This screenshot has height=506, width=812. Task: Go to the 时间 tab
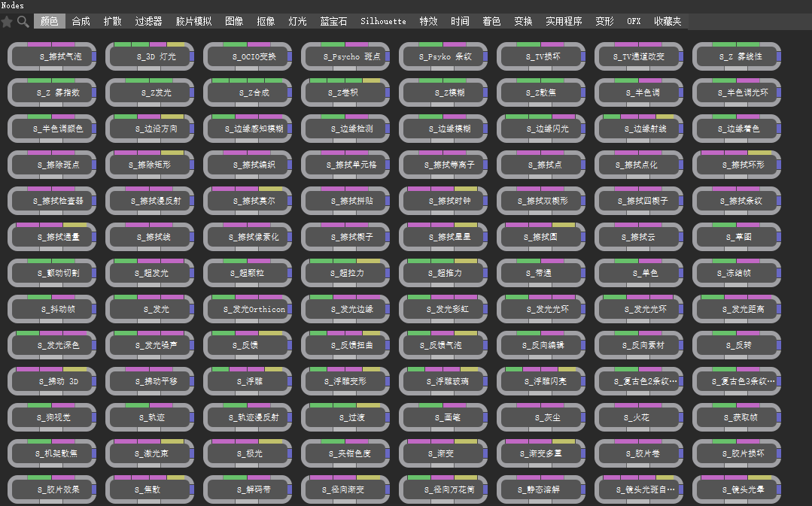pyautogui.click(x=460, y=21)
